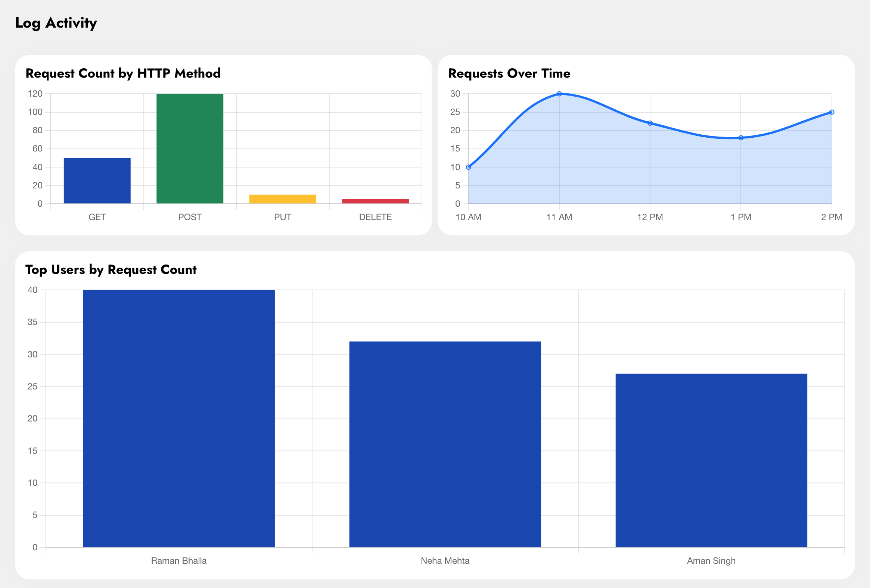Click the Neha Mehta axis label
The width and height of the screenshot is (870, 588).
tap(445, 561)
